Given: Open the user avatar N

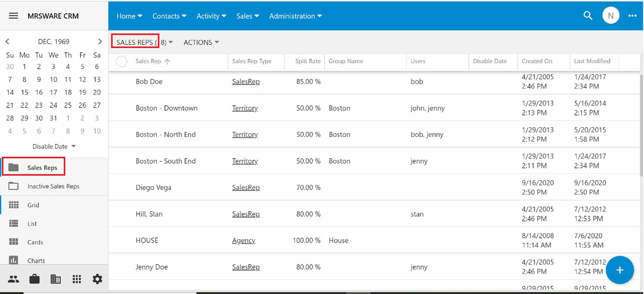Looking at the screenshot, I should 611,16.
